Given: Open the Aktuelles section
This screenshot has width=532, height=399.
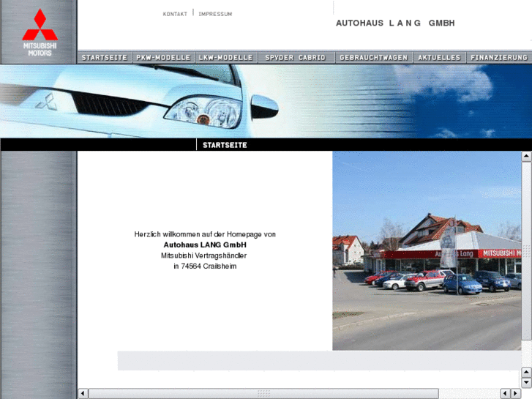Looking at the screenshot, I should point(439,57).
